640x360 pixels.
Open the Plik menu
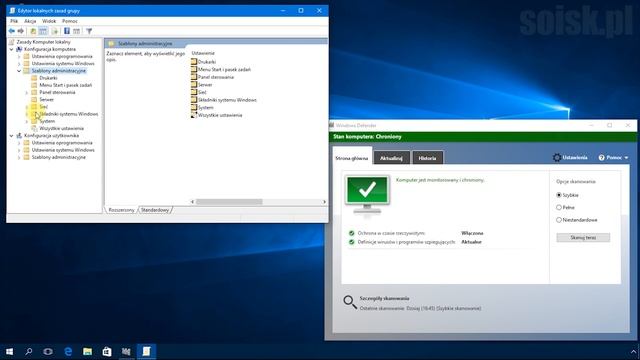click(14, 21)
